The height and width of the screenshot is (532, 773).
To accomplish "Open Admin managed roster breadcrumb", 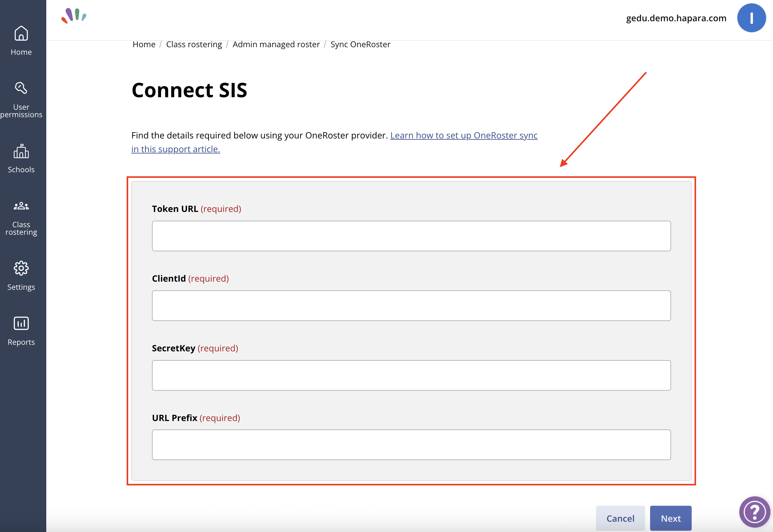I will [x=276, y=44].
